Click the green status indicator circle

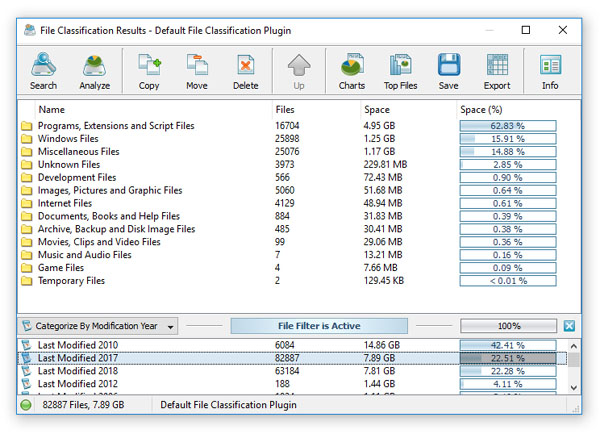pos(26,405)
